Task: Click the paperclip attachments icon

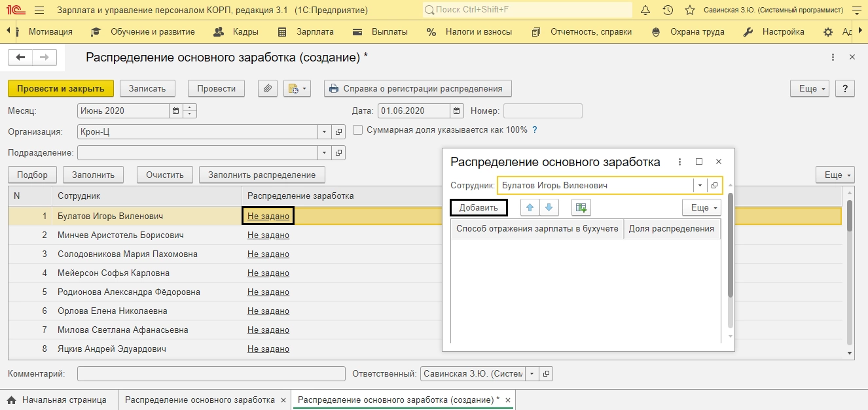Action: (x=268, y=88)
